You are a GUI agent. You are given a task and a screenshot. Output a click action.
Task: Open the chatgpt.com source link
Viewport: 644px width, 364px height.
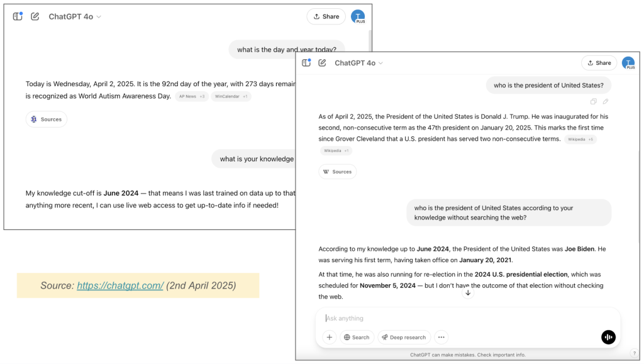click(120, 285)
